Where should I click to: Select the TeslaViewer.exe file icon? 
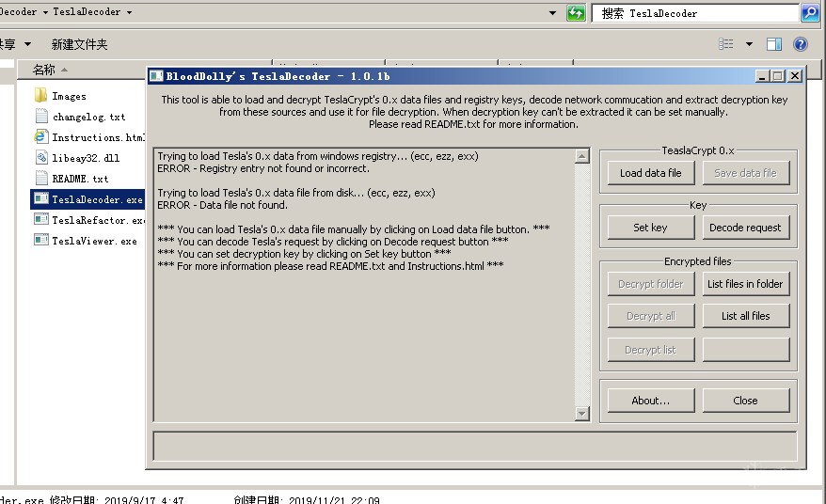tap(41, 240)
